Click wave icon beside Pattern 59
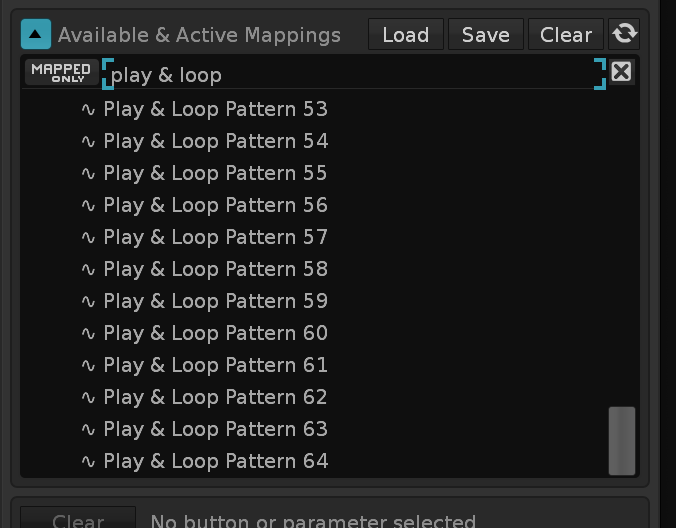The image size is (676, 528). pyautogui.click(x=88, y=301)
